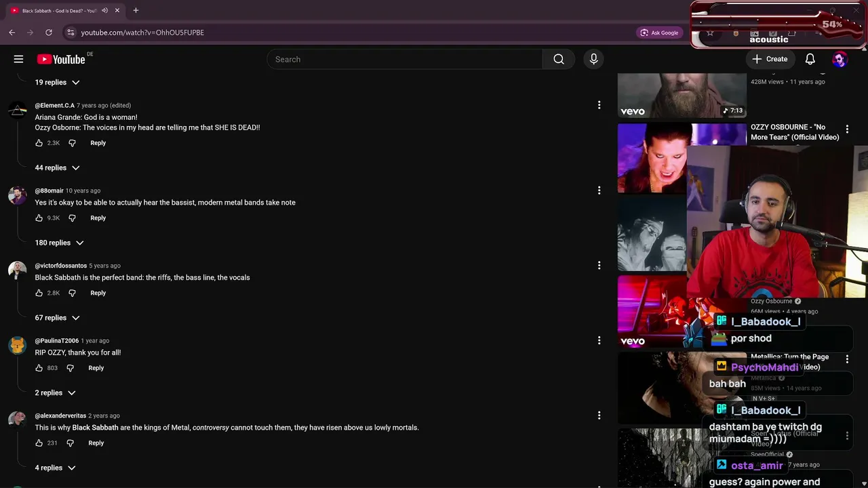
Task: Open the notifications bell
Action: coord(810,59)
